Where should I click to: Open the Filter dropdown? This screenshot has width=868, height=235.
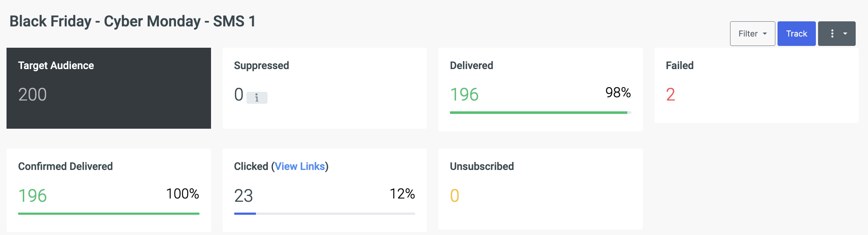point(752,34)
